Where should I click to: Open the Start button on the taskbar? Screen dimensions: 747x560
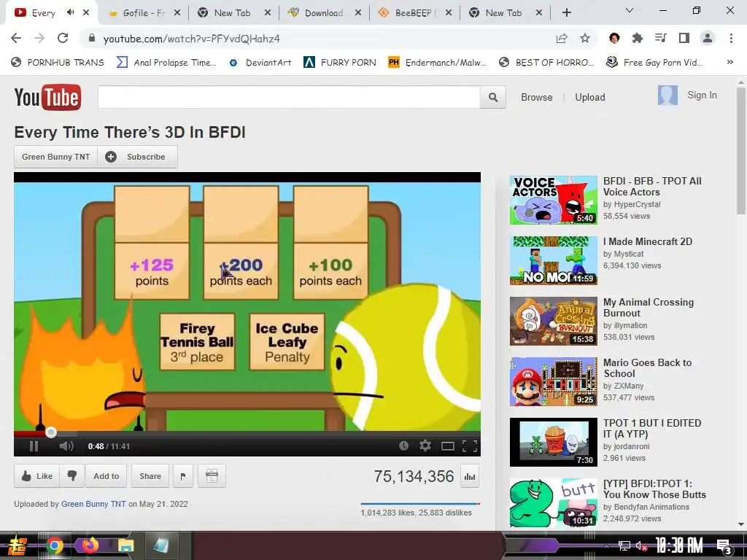click(18, 546)
